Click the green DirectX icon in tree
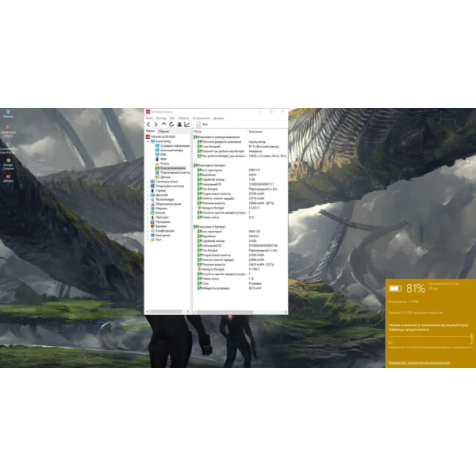This screenshot has height=476, width=476. click(152, 213)
